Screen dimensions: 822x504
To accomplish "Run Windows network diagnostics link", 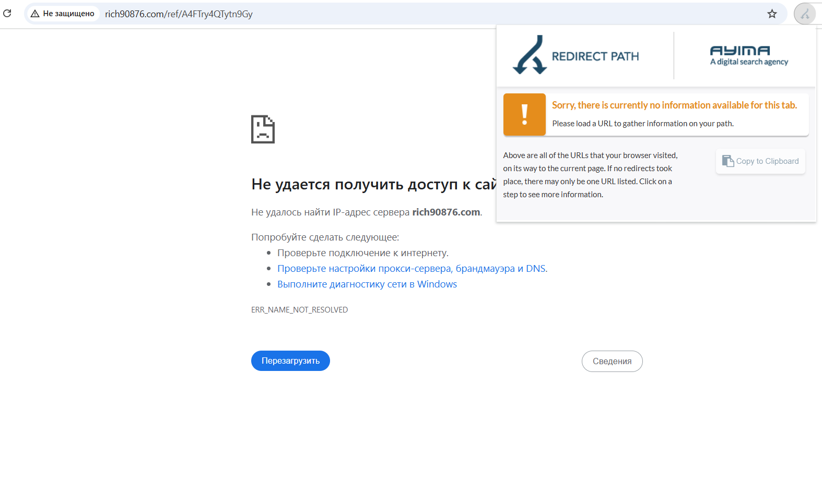I will tap(367, 284).
